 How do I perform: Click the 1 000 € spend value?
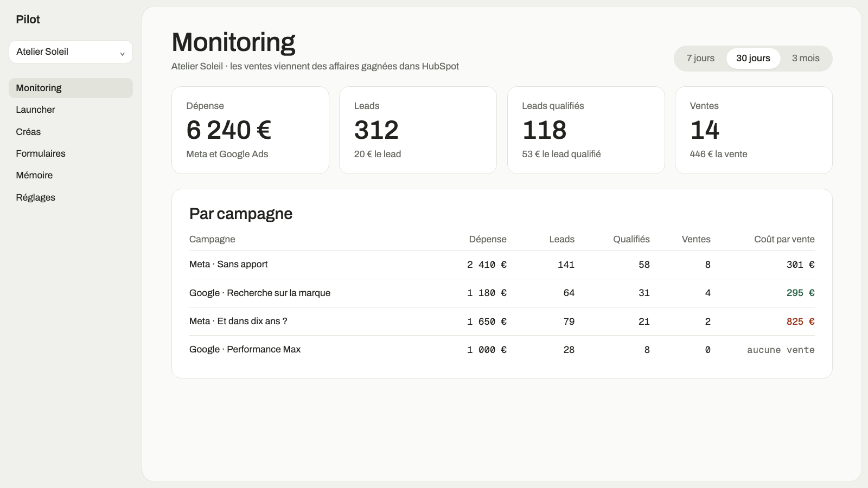click(x=487, y=350)
